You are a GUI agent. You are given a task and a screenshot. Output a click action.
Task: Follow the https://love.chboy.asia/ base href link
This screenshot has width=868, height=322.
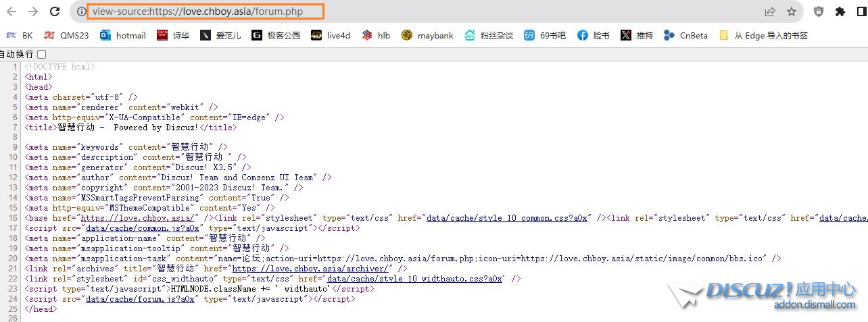[138, 218]
